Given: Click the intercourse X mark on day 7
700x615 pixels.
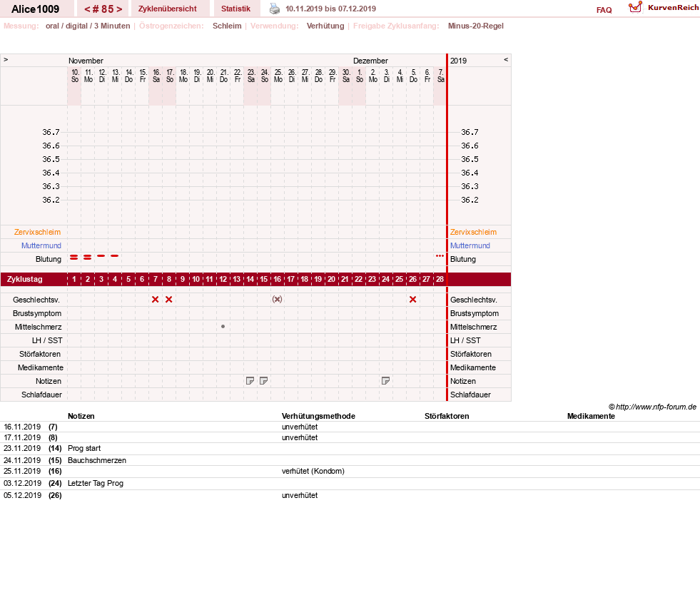Looking at the screenshot, I should tap(156, 300).
